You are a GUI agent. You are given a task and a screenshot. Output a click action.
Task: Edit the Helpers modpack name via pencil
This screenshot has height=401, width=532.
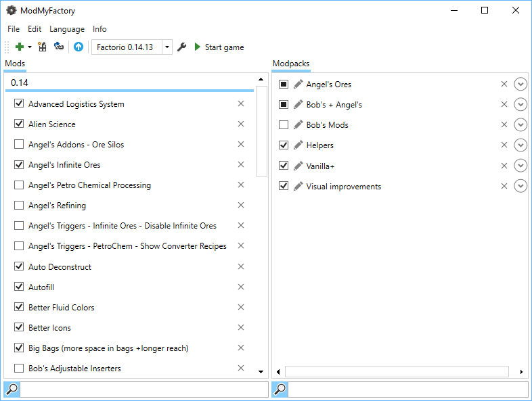pos(298,145)
